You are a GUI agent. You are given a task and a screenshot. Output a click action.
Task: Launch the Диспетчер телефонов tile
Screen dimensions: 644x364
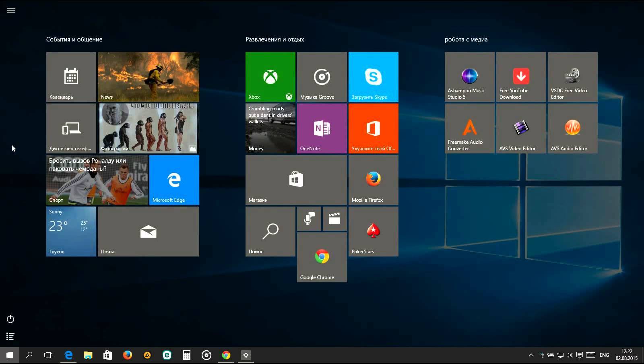[71, 128]
